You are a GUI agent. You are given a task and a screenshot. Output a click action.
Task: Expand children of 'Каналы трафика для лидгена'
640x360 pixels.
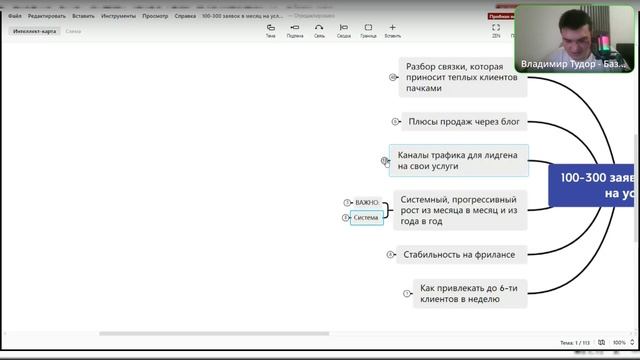(384, 160)
